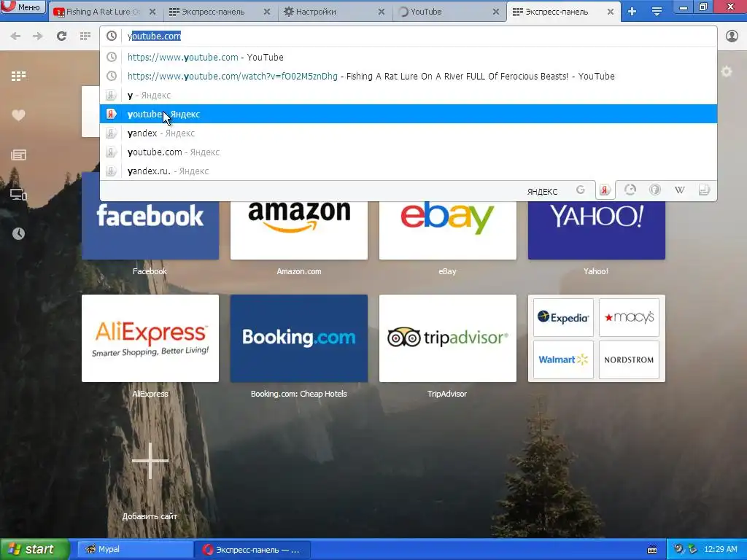Open the AliExpress speed dial tile
This screenshot has height=560, width=747.
(150, 338)
